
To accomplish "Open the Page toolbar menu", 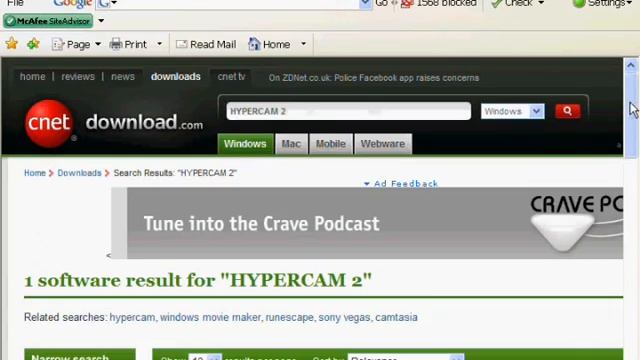I will 71,44.
